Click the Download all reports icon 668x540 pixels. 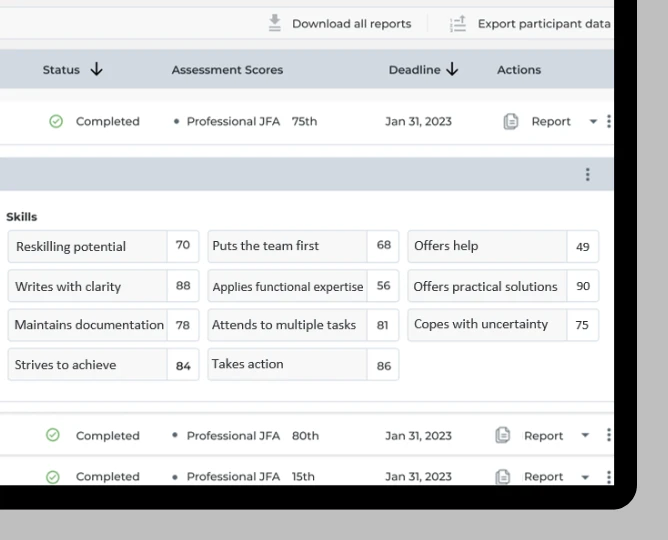(x=274, y=23)
